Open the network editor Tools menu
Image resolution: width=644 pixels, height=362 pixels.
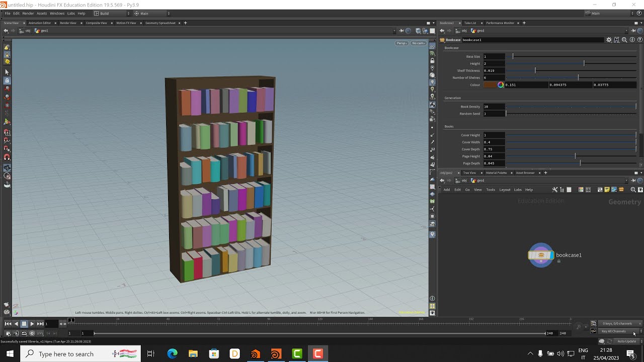point(491,190)
